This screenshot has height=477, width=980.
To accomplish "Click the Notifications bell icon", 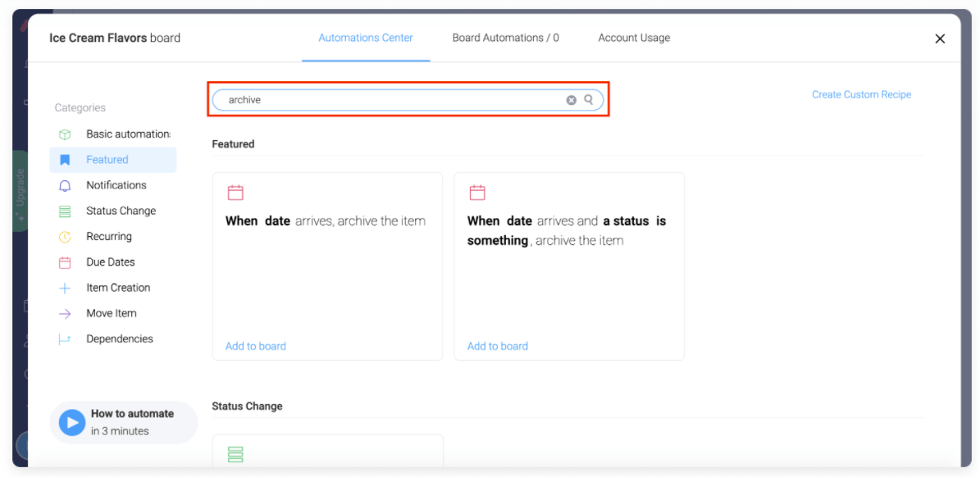I will (x=65, y=186).
